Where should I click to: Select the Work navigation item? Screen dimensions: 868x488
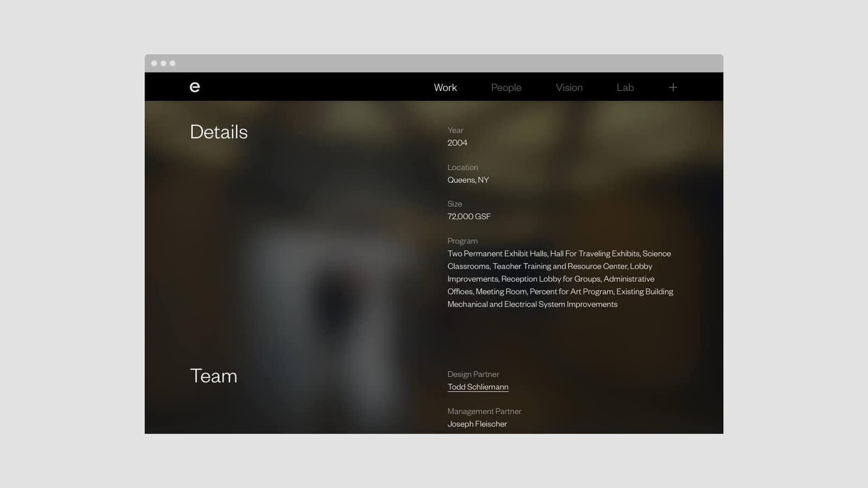445,87
